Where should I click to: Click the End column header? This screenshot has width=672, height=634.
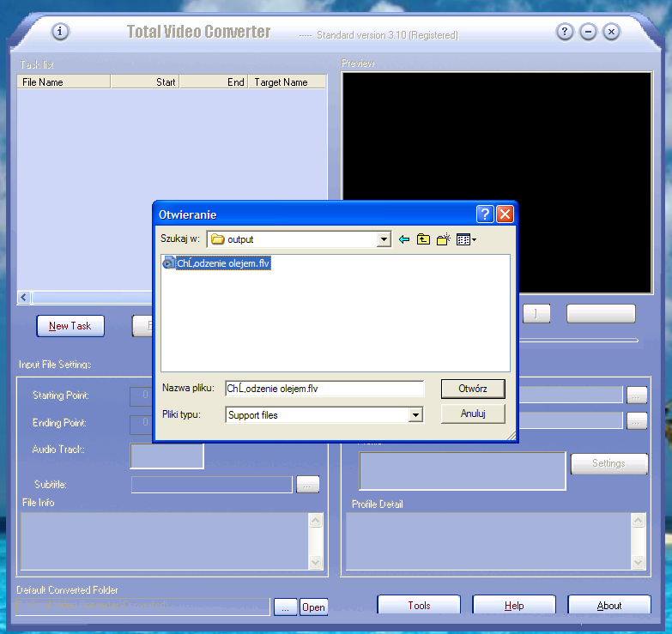[214, 82]
